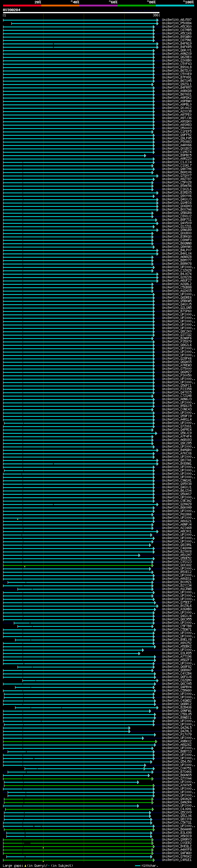Select UniRef100_A9NZX9 in the hit list
Viewport: 197px width, 868px height.
pos(177,54)
